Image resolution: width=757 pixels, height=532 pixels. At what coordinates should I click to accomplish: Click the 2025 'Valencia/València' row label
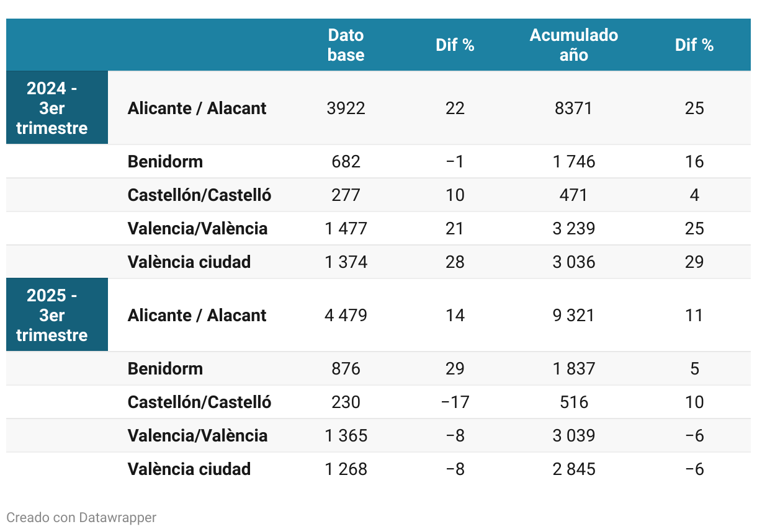[197, 436]
